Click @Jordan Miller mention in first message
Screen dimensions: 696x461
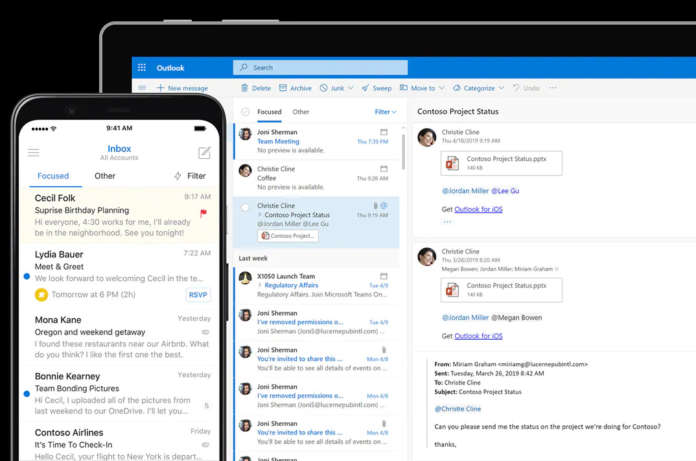(465, 191)
